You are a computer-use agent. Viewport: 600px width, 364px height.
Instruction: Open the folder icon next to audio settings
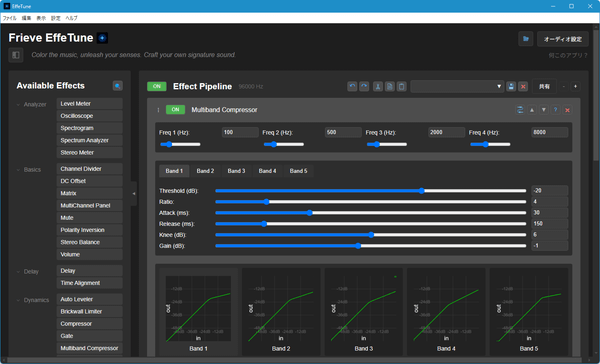click(x=526, y=39)
